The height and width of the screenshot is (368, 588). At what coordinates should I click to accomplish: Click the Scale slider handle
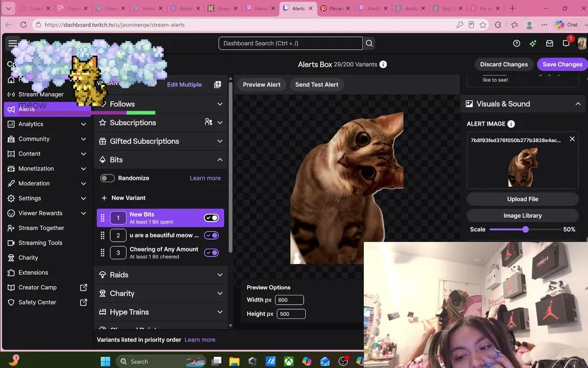(x=525, y=229)
